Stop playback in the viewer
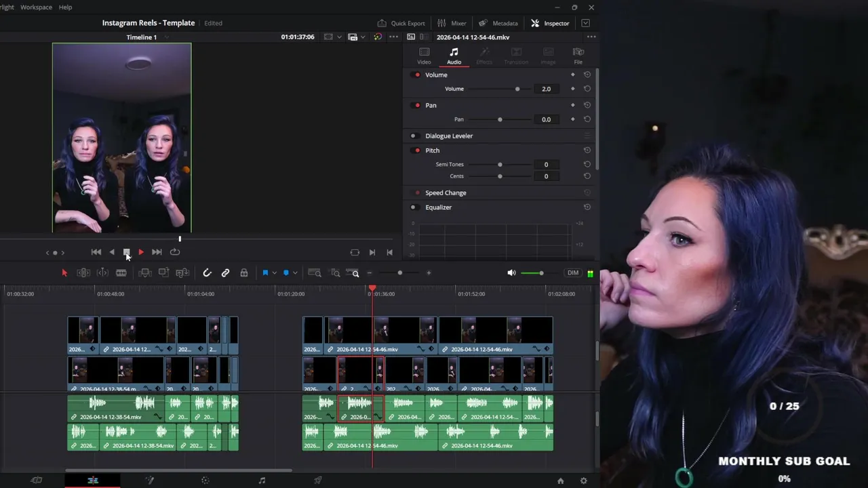The width and height of the screenshot is (868, 488). [126, 252]
